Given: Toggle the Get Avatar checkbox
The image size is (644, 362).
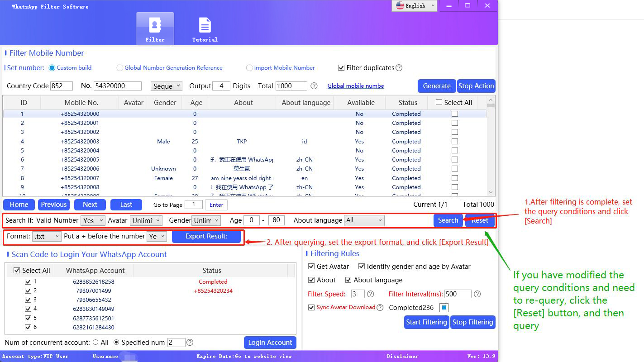Looking at the screenshot, I should coord(311,267).
